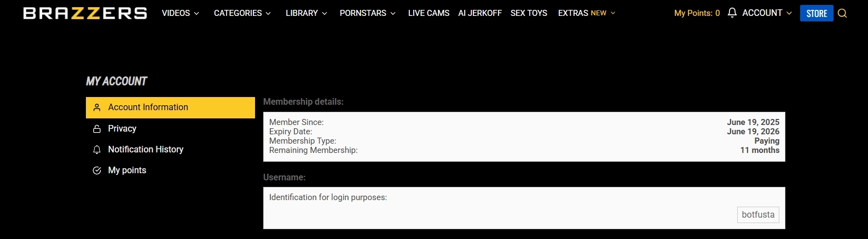Expand the Categories dropdown menu
Image resolution: width=868 pixels, height=239 pixels.
242,13
